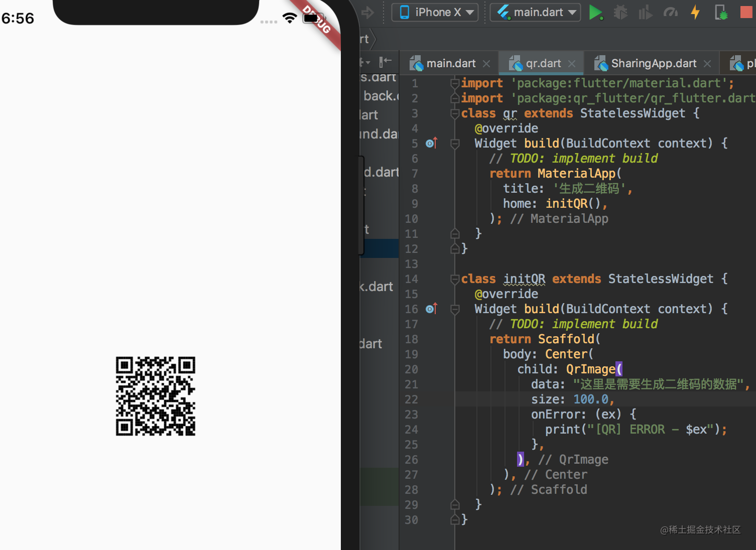756x550 pixels.
Task: Click the 'MaterialApp(' call on line 7
Action: click(x=579, y=174)
